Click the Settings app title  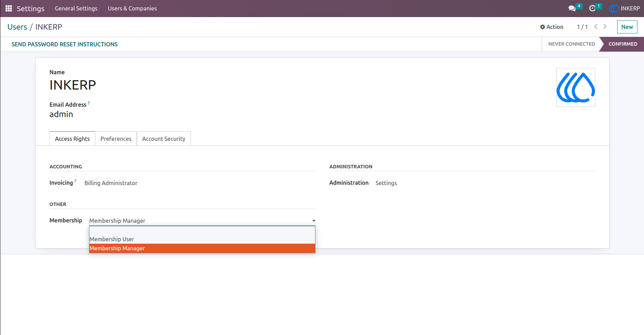(x=31, y=8)
